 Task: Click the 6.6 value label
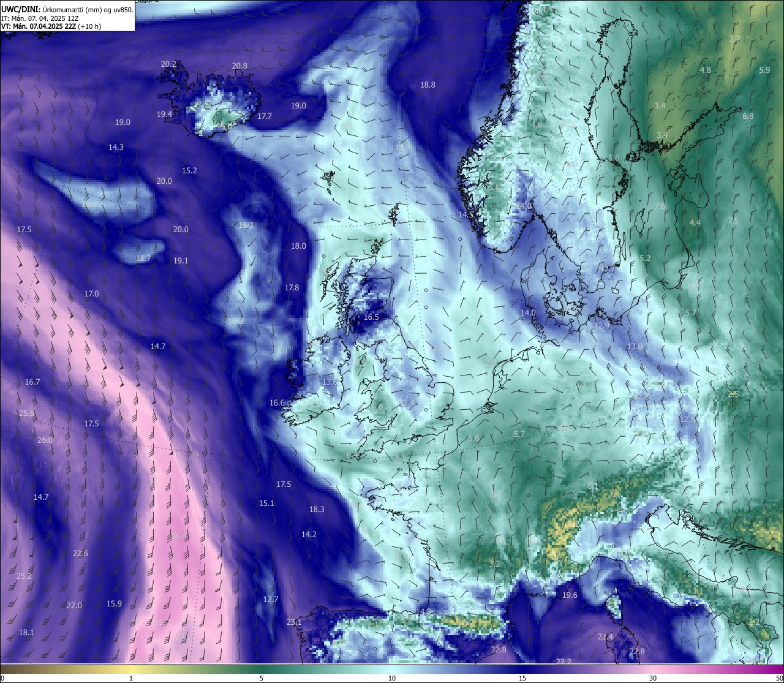(x=473, y=439)
